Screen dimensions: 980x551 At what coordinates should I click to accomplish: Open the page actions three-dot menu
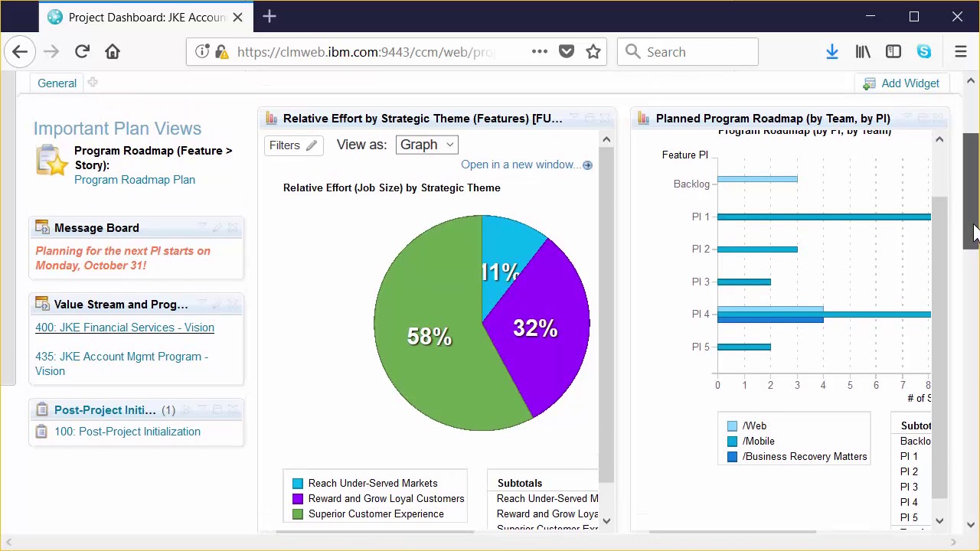point(540,52)
